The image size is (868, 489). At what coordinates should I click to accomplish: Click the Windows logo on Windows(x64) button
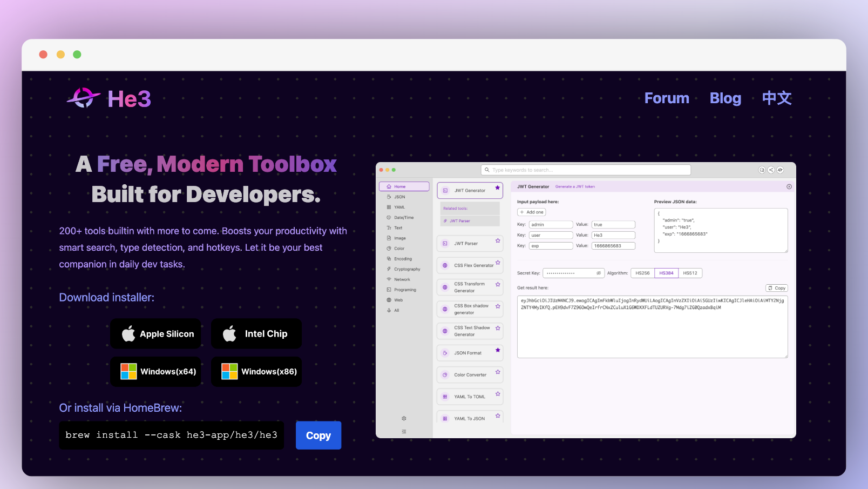point(128,371)
